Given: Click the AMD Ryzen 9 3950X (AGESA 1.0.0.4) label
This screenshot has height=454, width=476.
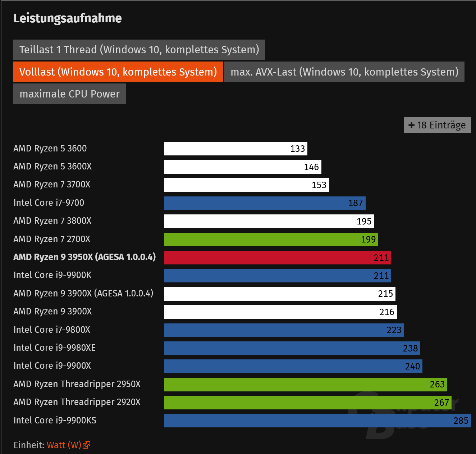Looking at the screenshot, I should tap(84, 257).
